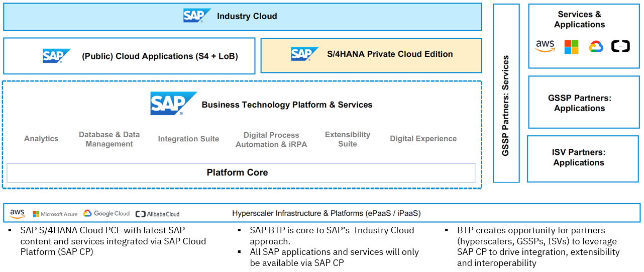The image size is (644, 272).
Task: Click the large SAP Business Technology Platform logo
Action: pyautogui.click(x=173, y=104)
